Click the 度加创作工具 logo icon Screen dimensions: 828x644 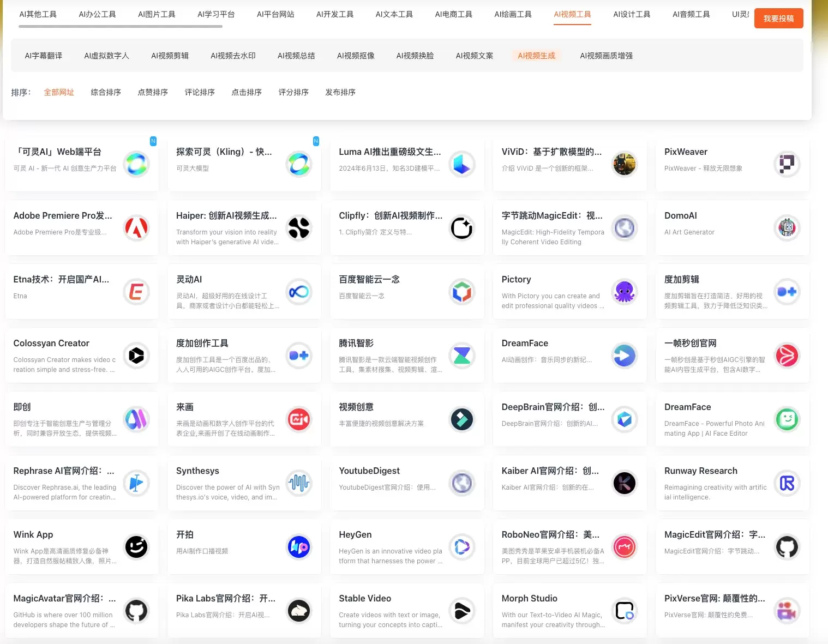pos(299,356)
